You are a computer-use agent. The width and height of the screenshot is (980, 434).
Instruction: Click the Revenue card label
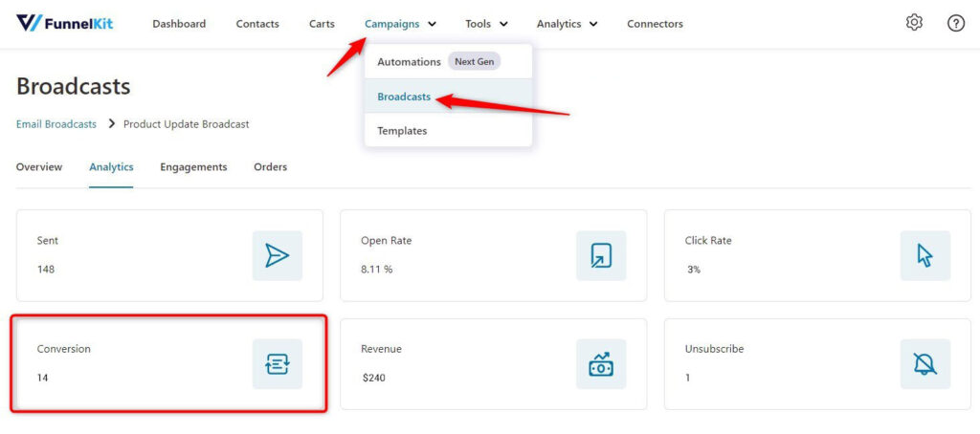coord(381,349)
